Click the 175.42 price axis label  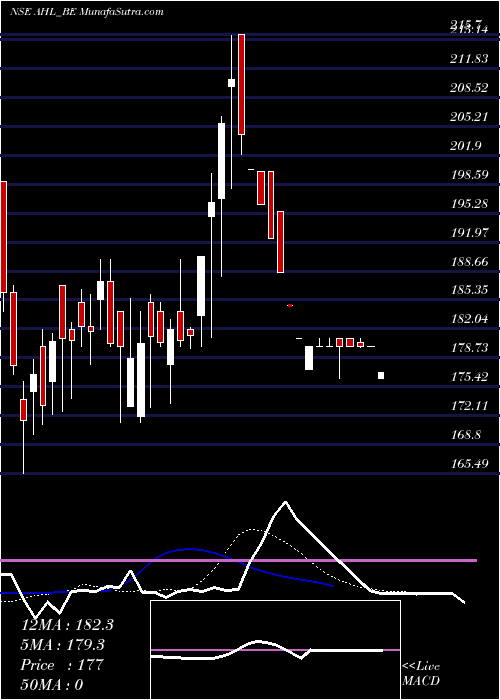point(469,377)
